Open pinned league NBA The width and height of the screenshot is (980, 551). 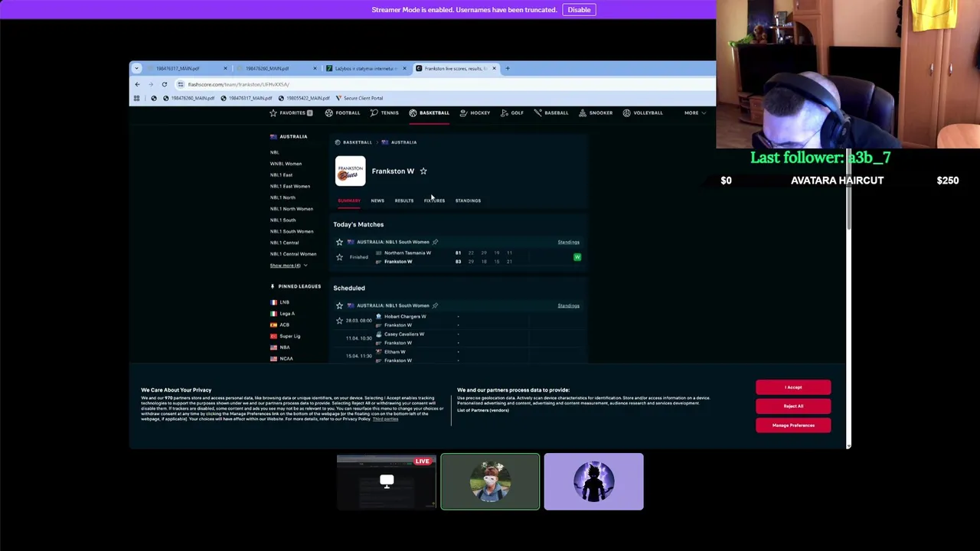(x=284, y=347)
